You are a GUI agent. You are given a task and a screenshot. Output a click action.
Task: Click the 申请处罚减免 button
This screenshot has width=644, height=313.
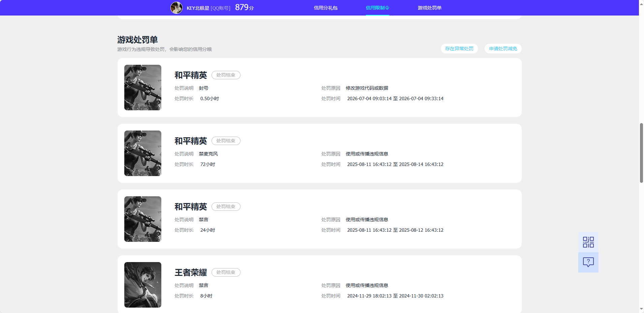(503, 49)
